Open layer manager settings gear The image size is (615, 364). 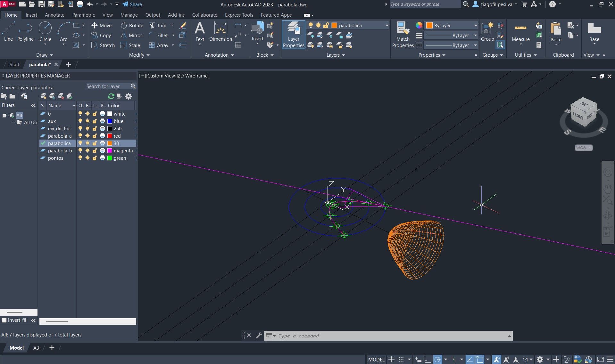pyautogui.click(x=129, y=96)
